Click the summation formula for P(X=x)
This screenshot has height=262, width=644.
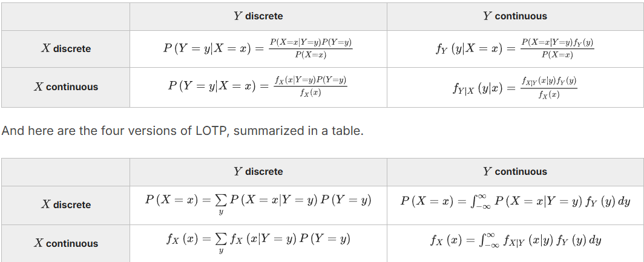click(x=258, y=202)
